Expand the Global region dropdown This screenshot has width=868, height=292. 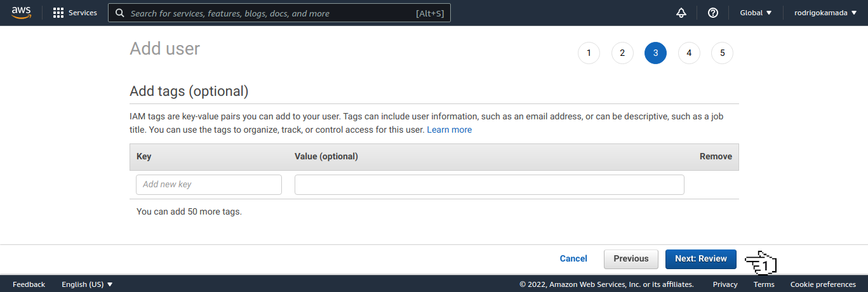point(756,13)
